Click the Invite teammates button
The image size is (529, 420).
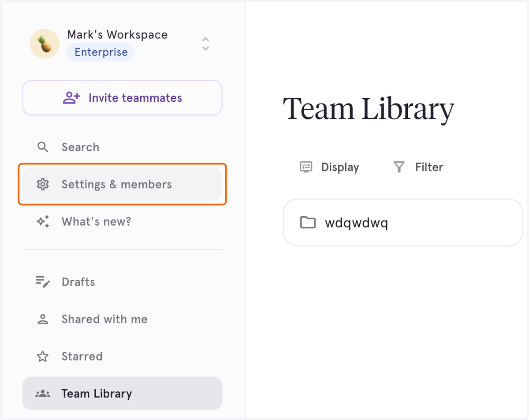point(122,98)
